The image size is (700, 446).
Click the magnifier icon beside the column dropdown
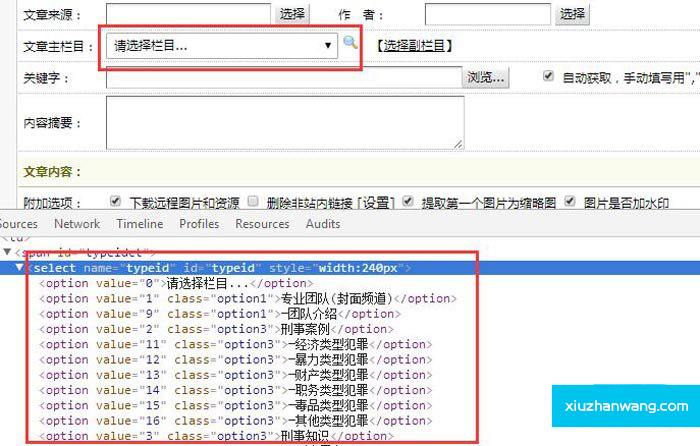tap(350, 43)
